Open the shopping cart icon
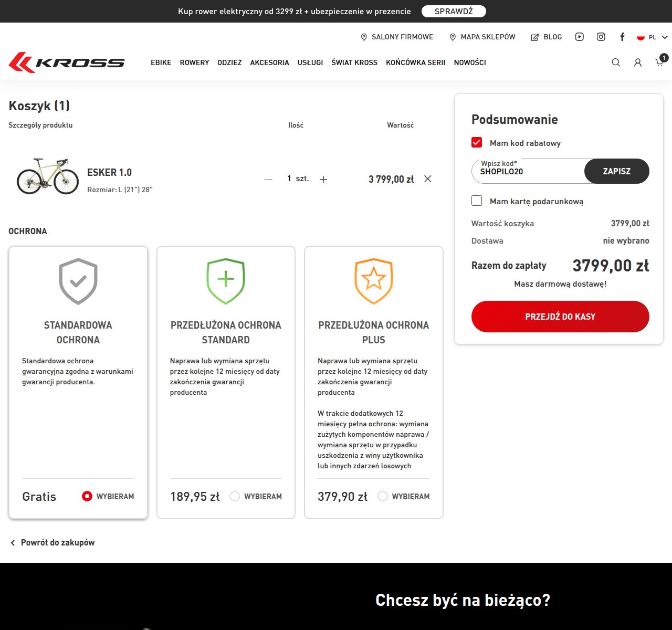This screenshot has width=672, height=630. pos(660,61)
